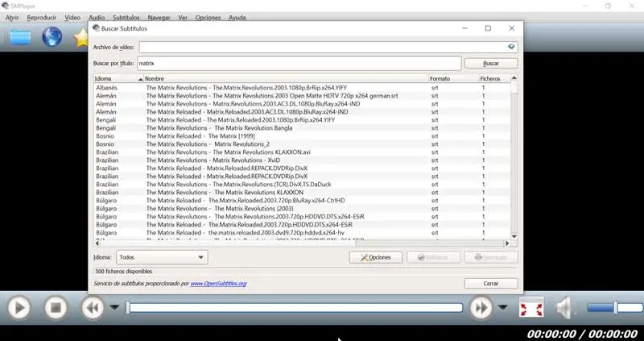The image size is (644, 341).
Task: Toggle fullscreen with red arrows icon
Action: click(531, 307)
